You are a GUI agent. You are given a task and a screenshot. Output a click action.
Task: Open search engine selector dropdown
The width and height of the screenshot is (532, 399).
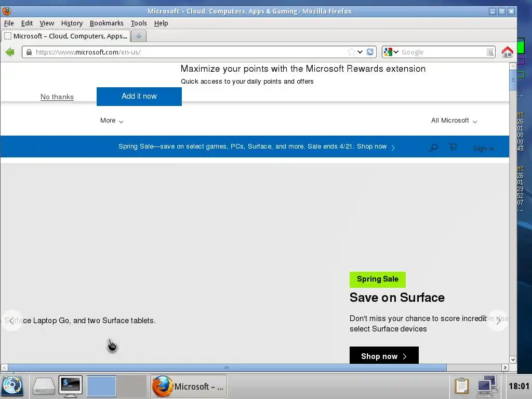pyautogui.click(x=391, y=52)
